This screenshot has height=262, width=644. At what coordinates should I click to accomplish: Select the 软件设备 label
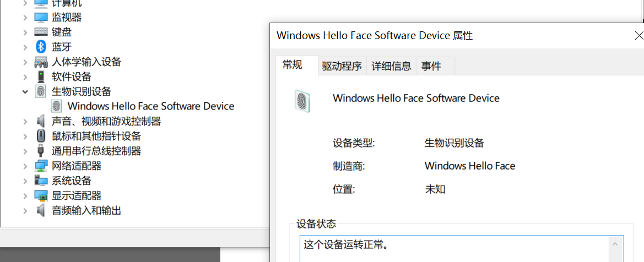(72, 77)
